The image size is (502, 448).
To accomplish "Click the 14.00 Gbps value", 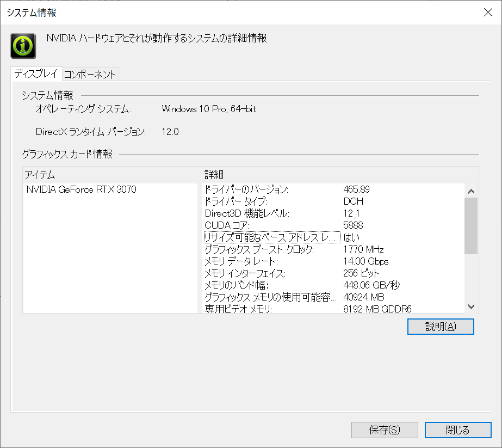I will [365, 261].
